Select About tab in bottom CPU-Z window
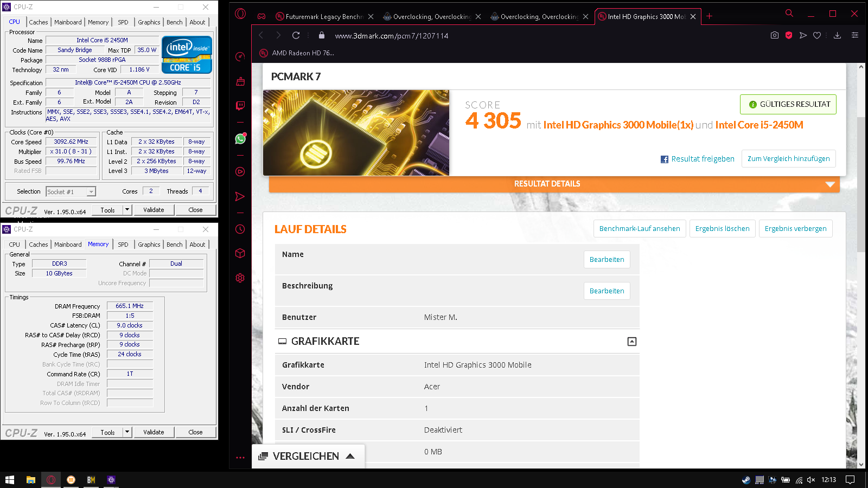Screen dimensions: 868x488 coord(197,245)
